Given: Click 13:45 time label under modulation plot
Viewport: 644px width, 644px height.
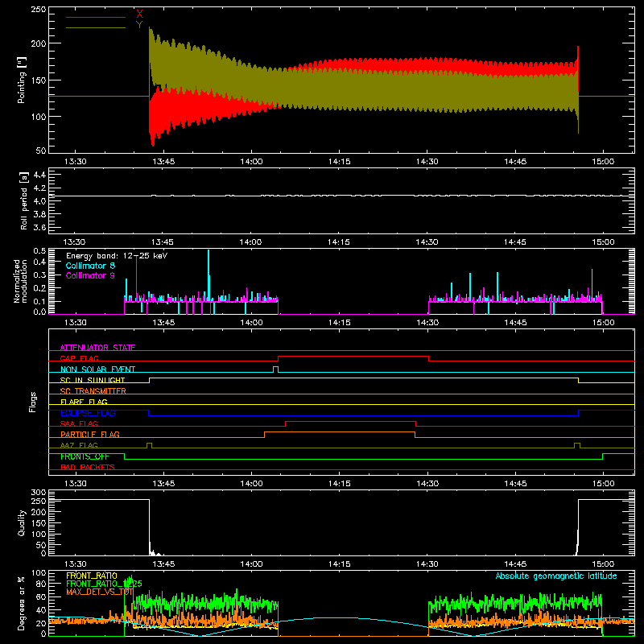Looking at the screenshot, I should pos(163,323).
